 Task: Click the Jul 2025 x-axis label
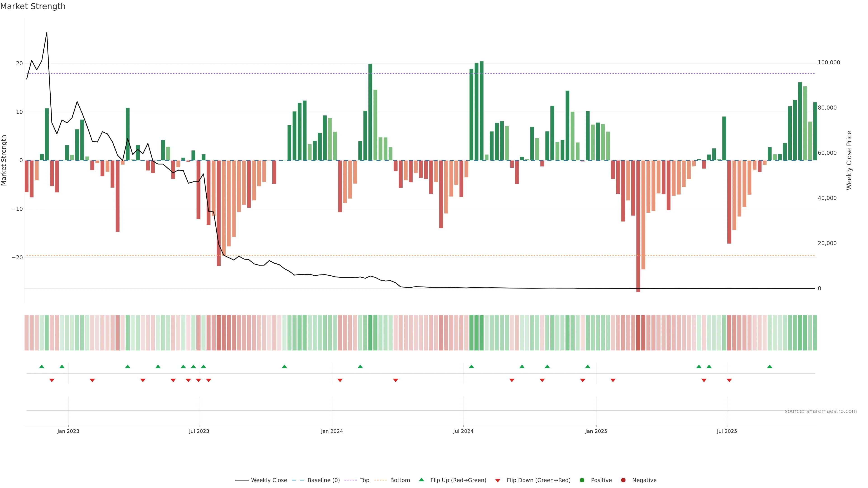727,431
